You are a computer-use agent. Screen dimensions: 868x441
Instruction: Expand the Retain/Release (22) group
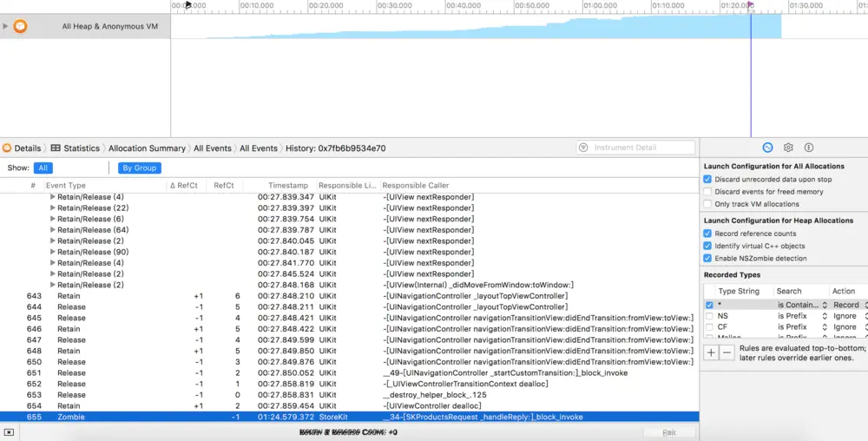53,208
